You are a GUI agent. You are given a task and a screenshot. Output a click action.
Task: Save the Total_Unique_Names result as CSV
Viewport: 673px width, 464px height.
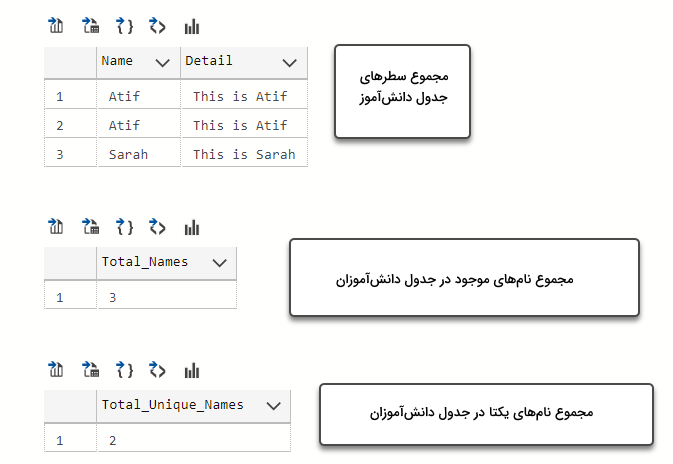(57, 370)
